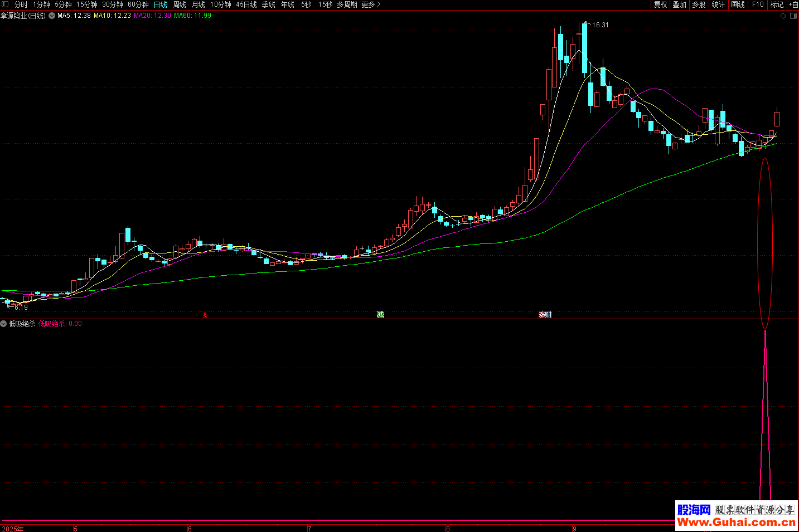The height and width of the screenshot is (532, 799).
Task: Click the 涨 event marker icon
Action: pos(541,315)
